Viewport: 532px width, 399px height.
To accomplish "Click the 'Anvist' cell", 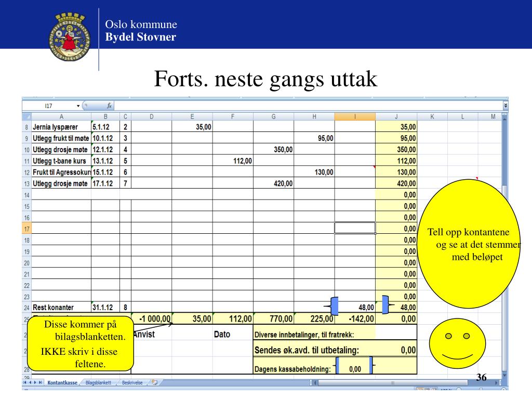I will pos(144,335).
